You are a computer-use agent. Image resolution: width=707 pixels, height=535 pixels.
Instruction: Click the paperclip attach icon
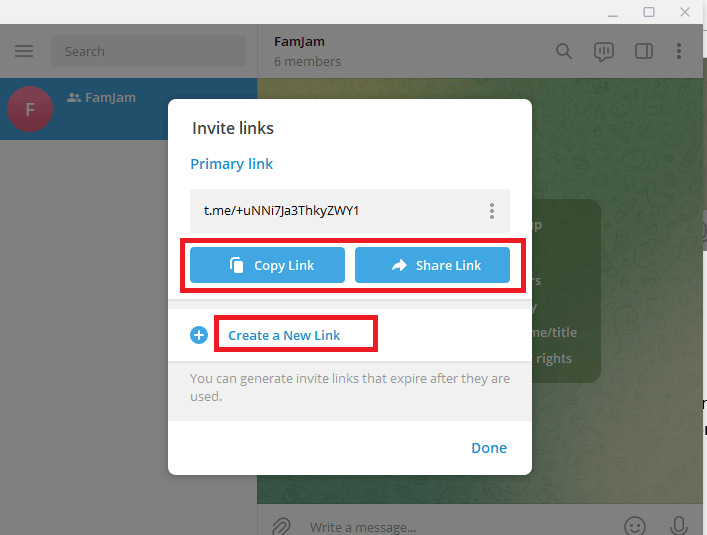point(281,526)
